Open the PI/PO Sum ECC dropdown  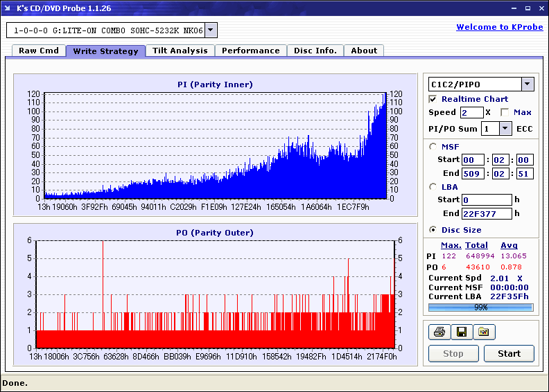[505, 129]
